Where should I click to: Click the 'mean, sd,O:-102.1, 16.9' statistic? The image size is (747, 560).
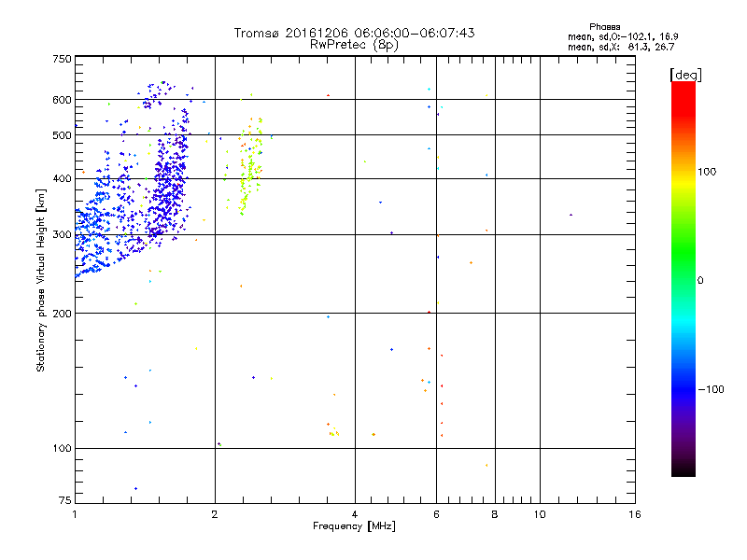pos(623,36)
